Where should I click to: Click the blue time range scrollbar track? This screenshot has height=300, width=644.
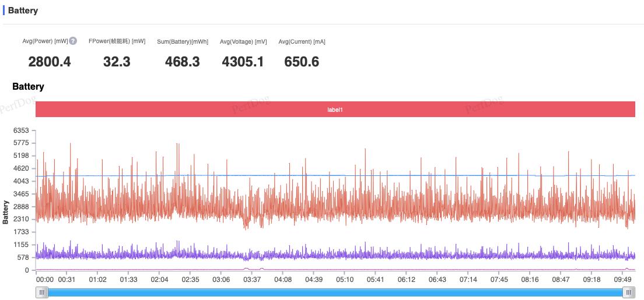click(335, 292)
